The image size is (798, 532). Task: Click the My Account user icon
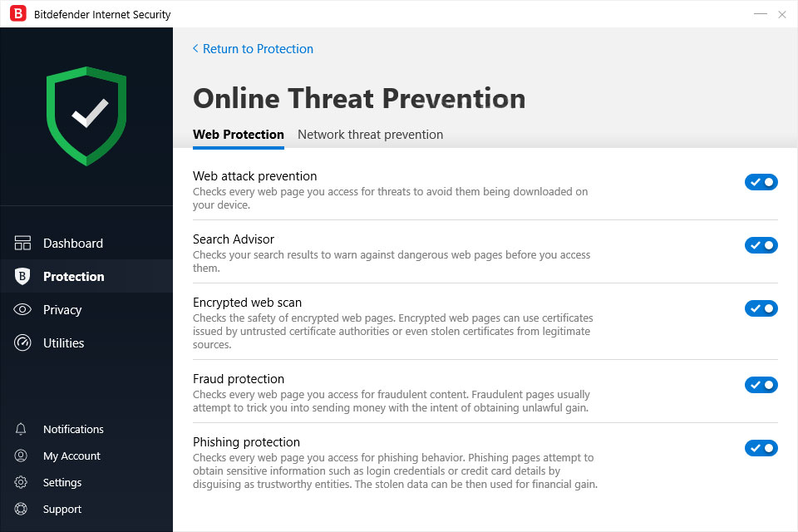[x=22, y=456]
